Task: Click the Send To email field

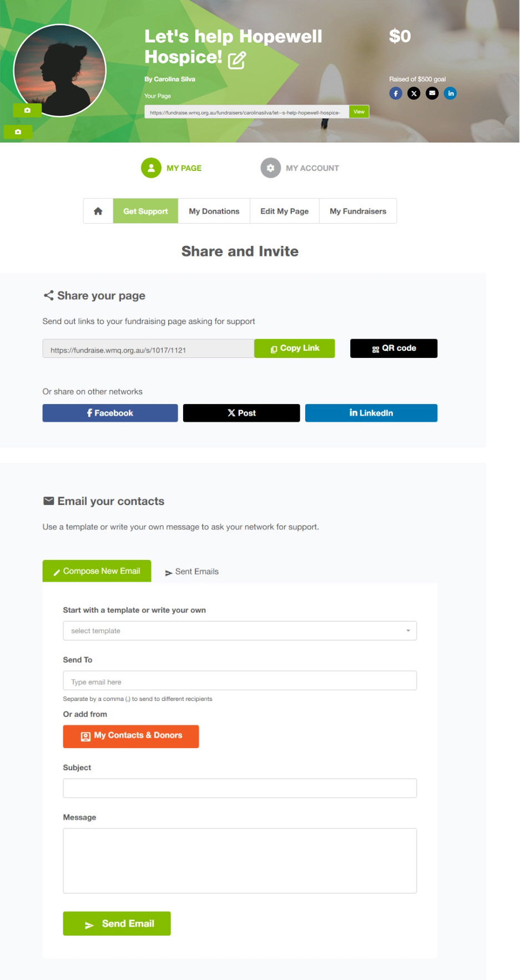Action: (240, 681)
